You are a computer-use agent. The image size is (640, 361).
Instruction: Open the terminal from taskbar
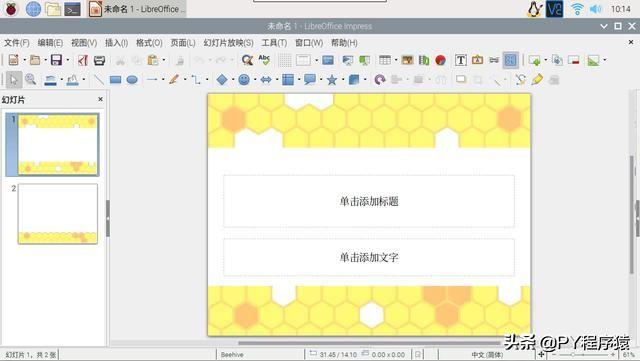tap(72, 9)
